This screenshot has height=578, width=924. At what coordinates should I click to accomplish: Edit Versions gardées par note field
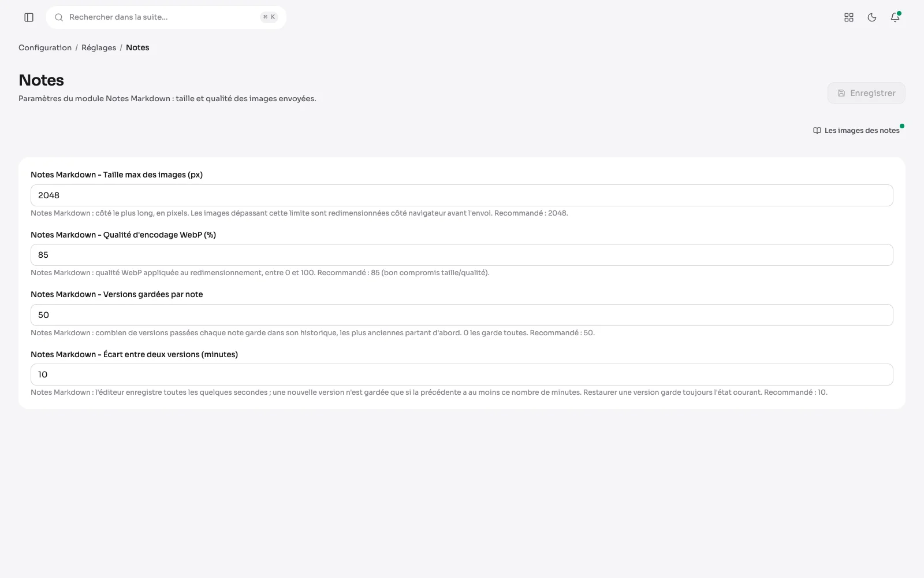[462, 315]
